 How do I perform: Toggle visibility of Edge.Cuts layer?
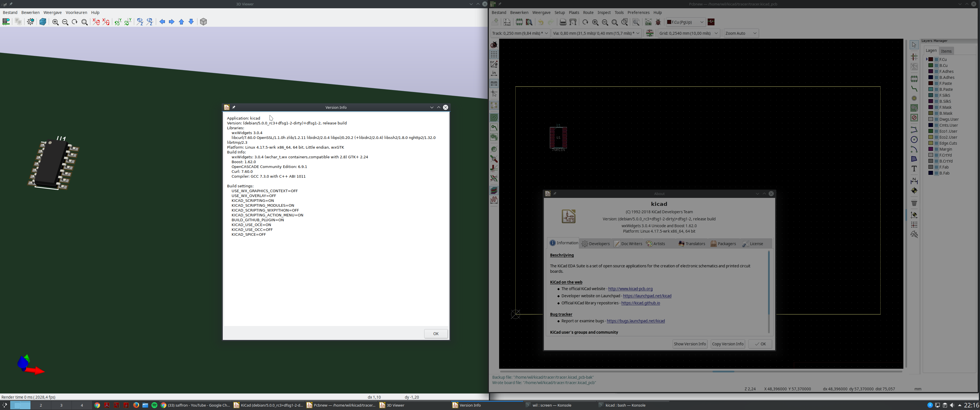[937, 143]
